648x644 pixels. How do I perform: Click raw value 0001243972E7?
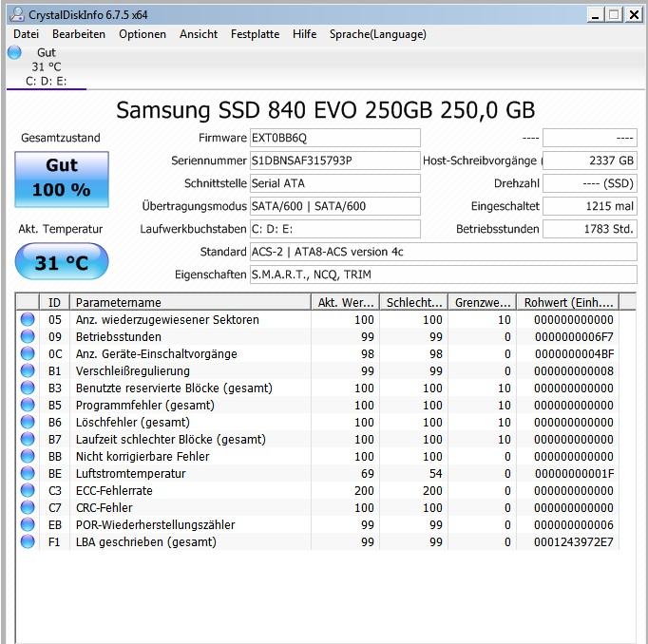click(x=574, y=542)
